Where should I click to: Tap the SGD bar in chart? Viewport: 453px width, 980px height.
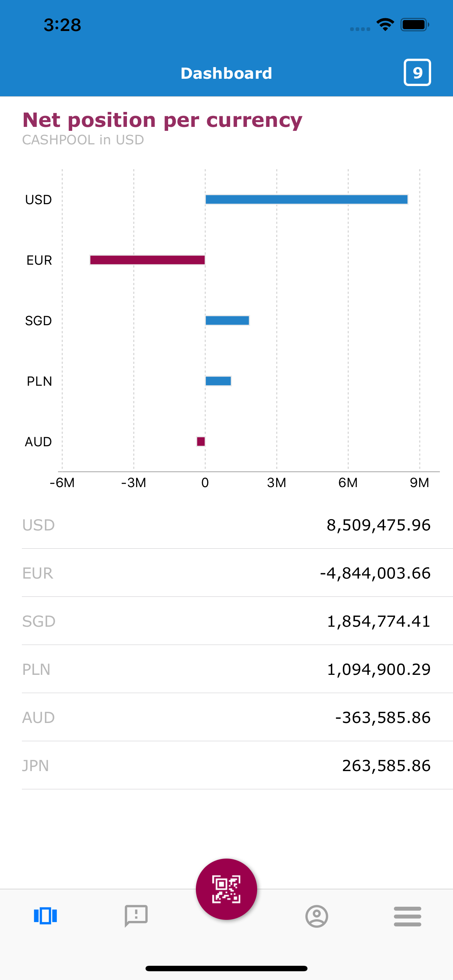(227, 320)
